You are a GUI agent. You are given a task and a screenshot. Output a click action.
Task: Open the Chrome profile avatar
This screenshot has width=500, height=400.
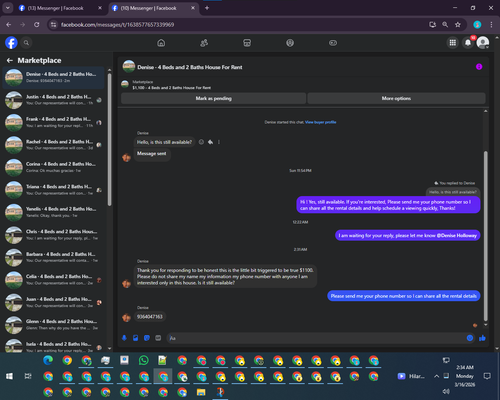tap(477, 25)
